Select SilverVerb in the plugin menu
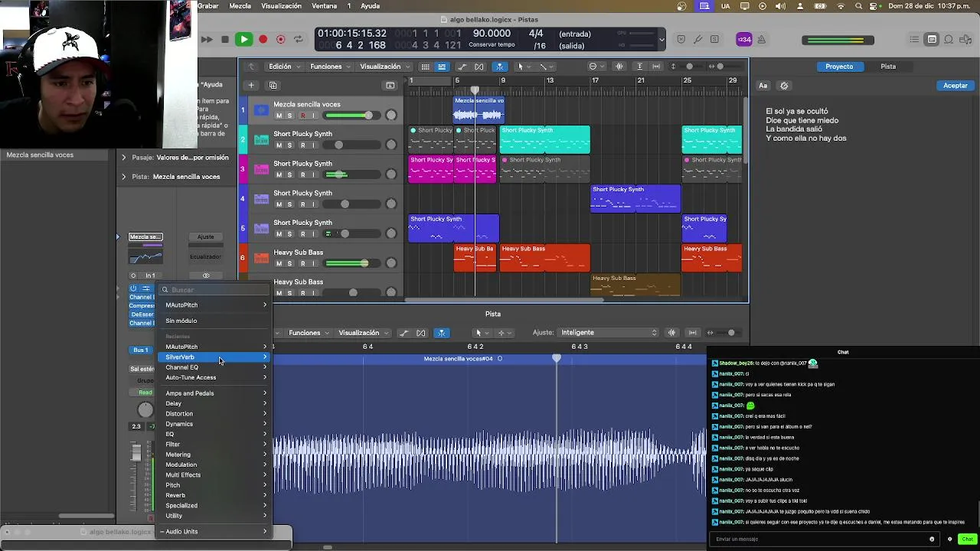Screen dimensions: 980x551 tap(215, 357)
